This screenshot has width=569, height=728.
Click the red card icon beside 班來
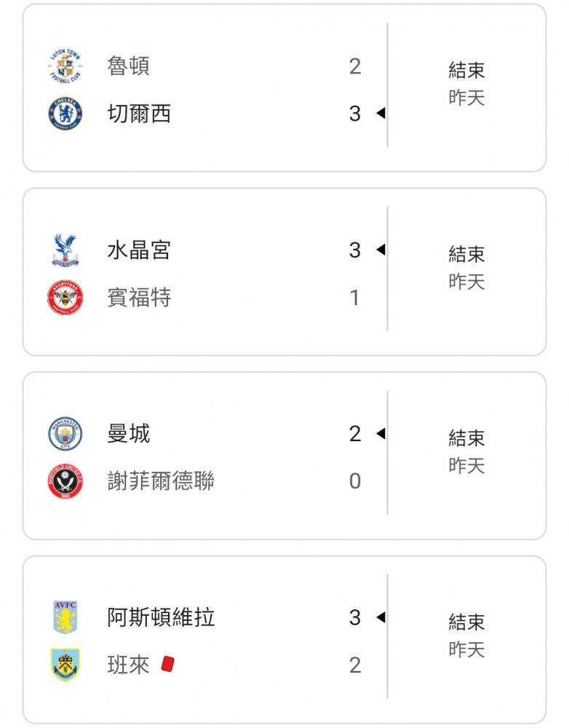click(167, 664)
